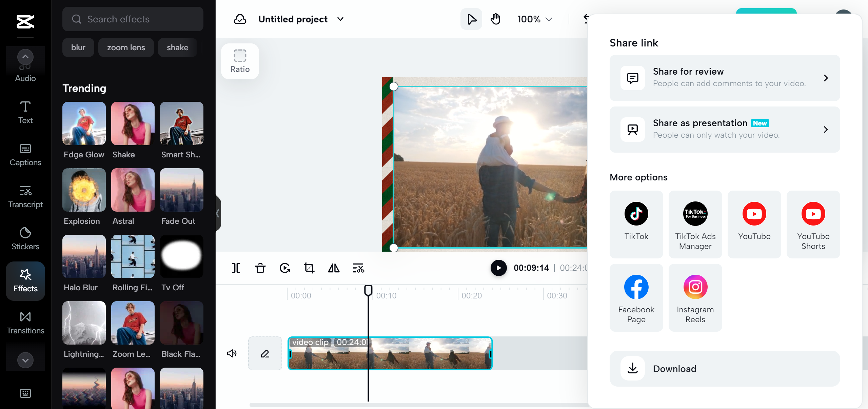Mute the video track with speaker icon
Screen dimensions: 868x409
click(232, 353)
